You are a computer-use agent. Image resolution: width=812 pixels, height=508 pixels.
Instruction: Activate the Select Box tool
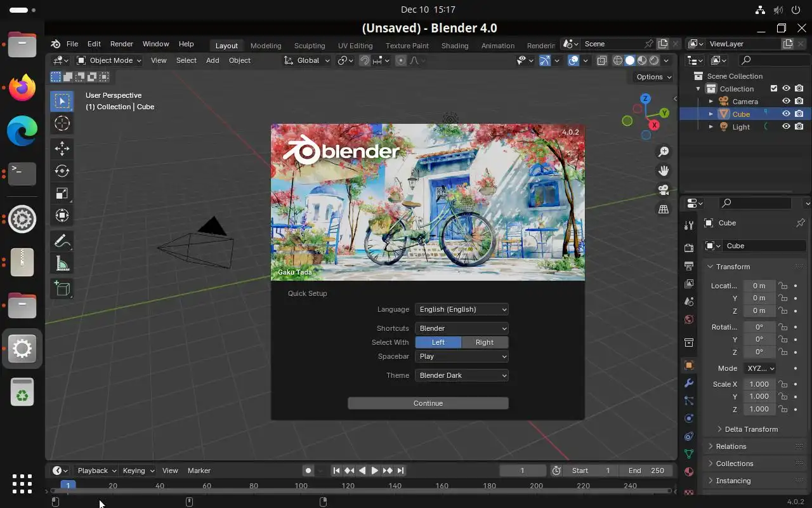point(62,101)
